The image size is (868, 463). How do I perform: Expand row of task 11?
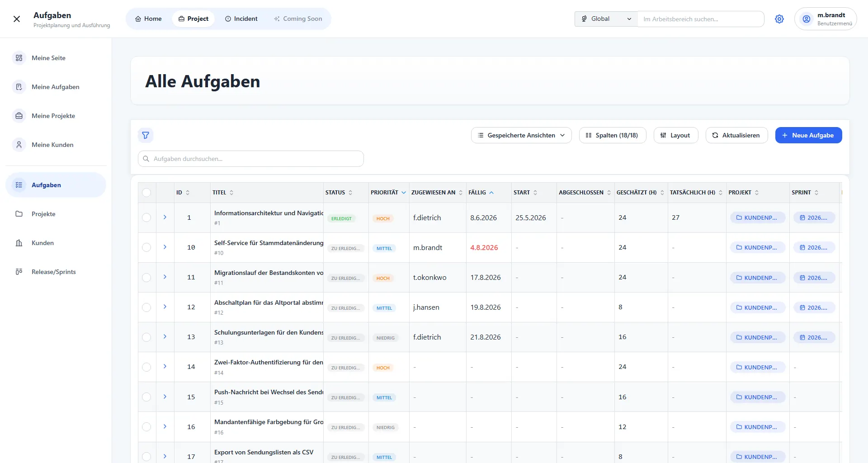tap(165, 277)
